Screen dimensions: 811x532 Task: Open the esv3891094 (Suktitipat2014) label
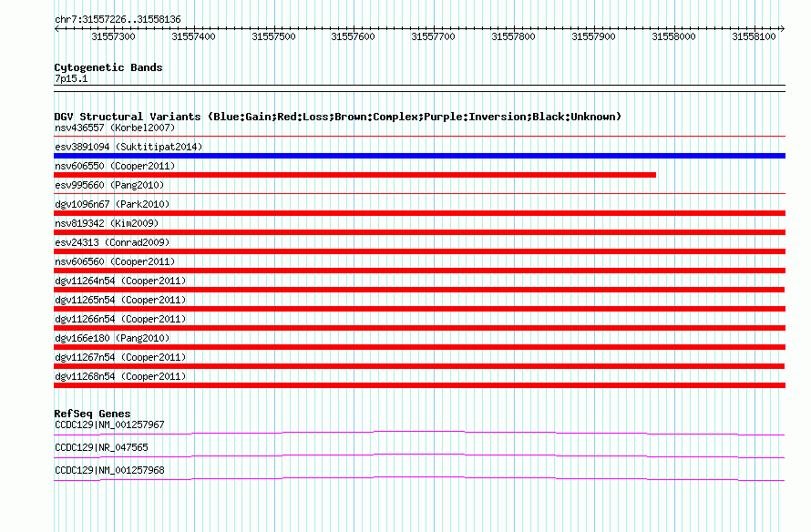tap(128, 147)
